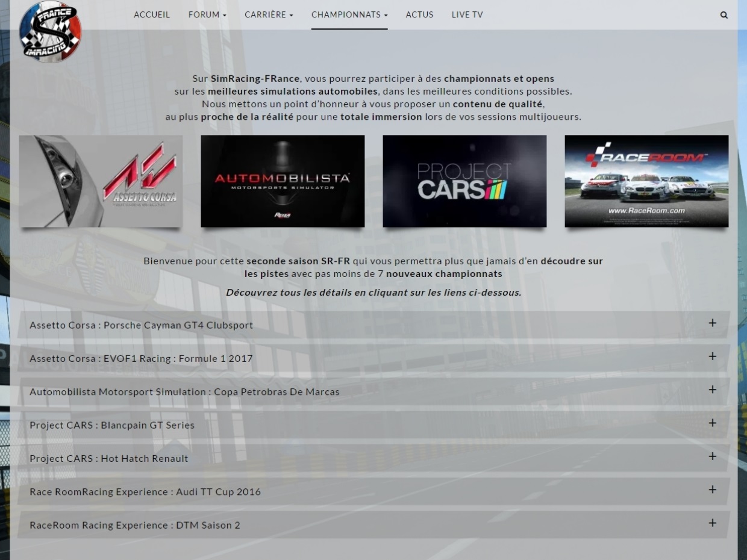Click the SimRacing France logo
The height and width of the screenshot is (560, 747).
(x=50, y=31)
